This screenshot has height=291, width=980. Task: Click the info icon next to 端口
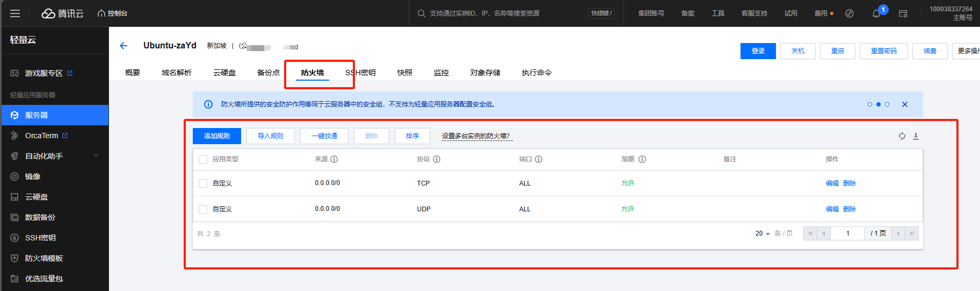[539, 159]
